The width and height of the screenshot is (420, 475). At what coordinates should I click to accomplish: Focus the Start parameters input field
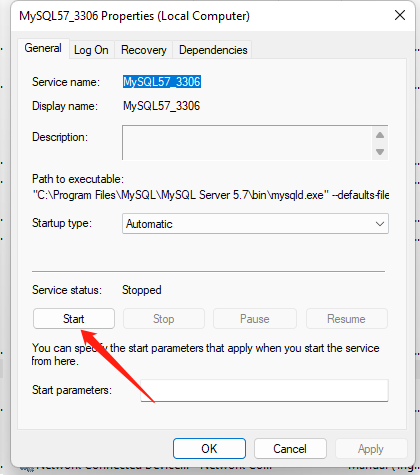[x=264, y=390]
